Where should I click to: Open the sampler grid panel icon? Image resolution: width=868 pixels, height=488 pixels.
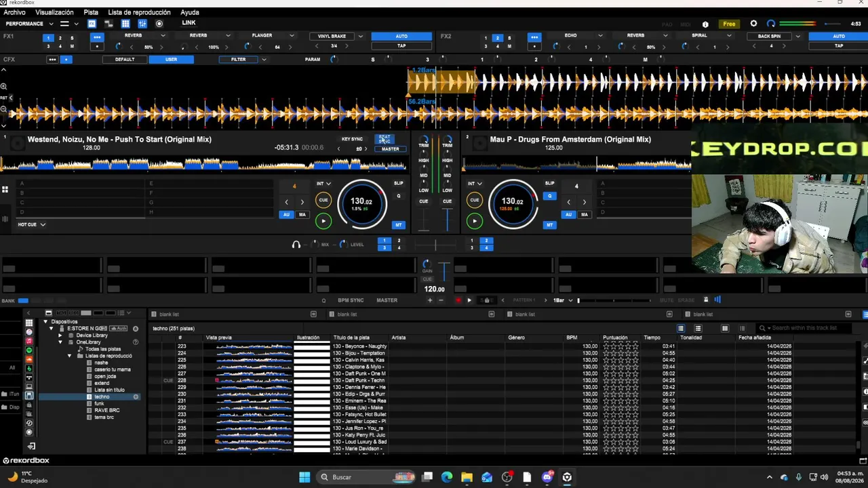pyautogui.click(x=125, y=24)
